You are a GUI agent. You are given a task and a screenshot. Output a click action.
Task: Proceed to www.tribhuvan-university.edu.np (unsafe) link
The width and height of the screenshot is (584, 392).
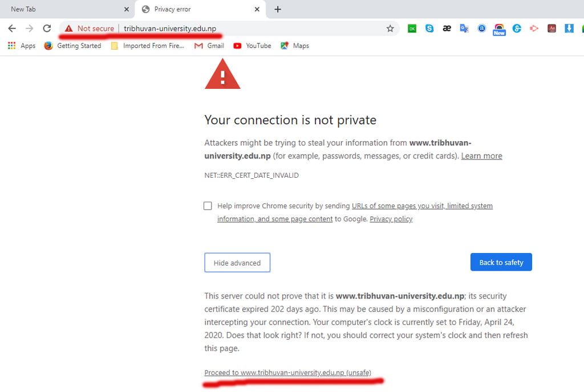tap(287, 373)
